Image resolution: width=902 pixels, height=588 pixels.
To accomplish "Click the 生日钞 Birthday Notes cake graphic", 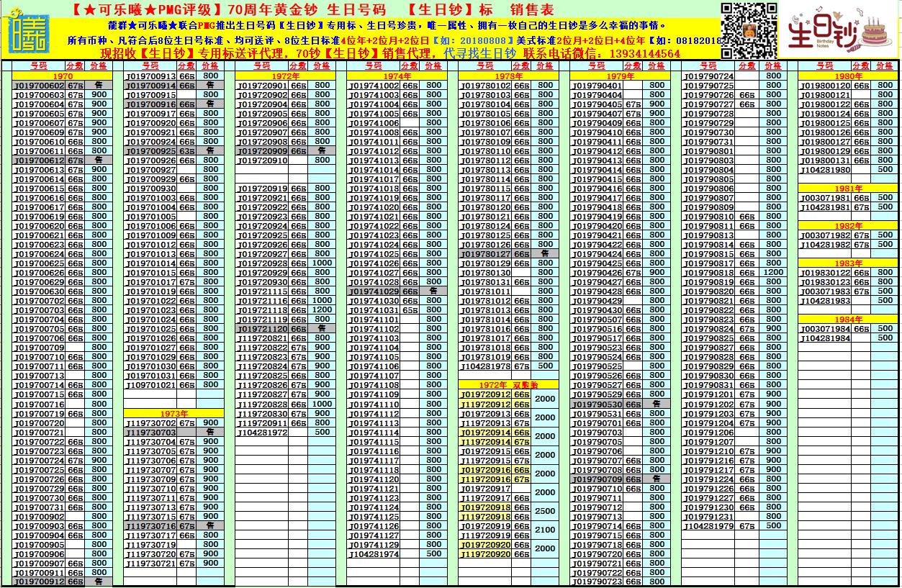I will (839, 32).
